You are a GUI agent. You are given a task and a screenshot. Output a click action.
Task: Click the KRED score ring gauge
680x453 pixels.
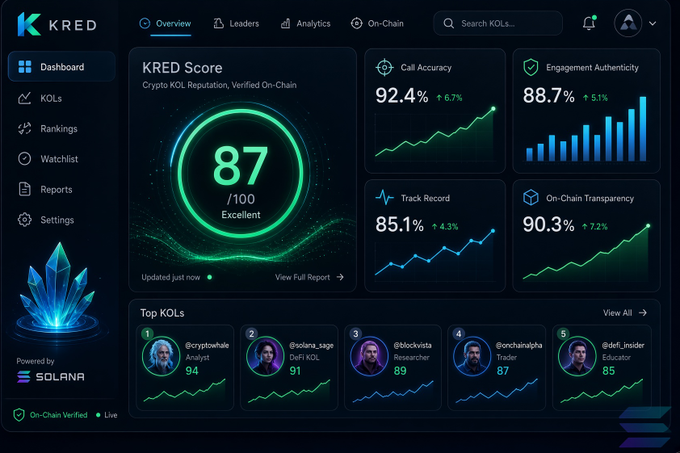[241, 174]
